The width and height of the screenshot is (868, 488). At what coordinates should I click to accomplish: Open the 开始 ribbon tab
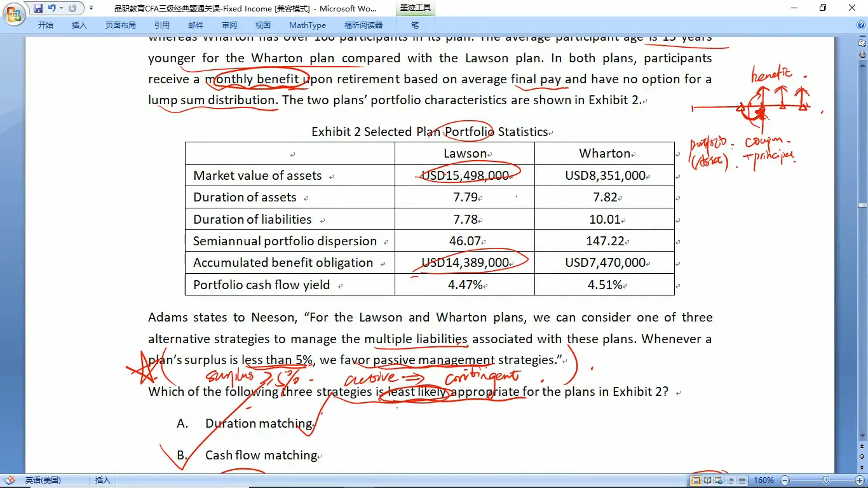pyautogui.click(x=46, y=25)
